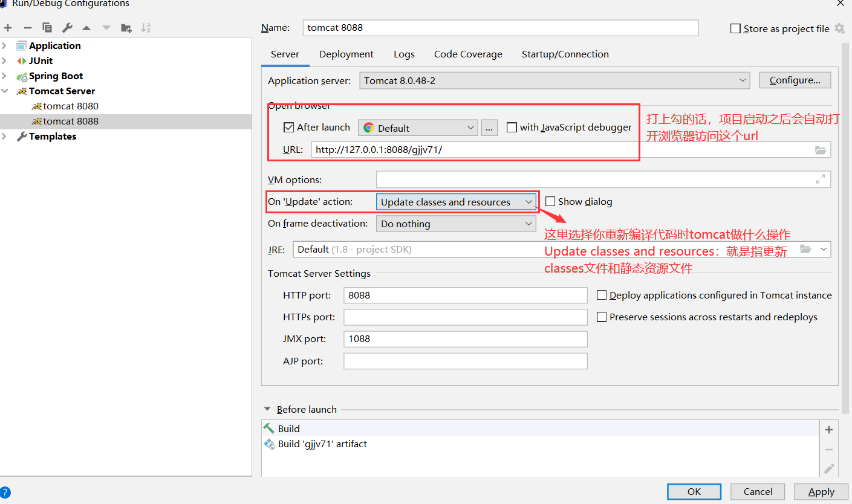Image resolution: width=852 pixels, height=504 pixels.
Task: Click the Apply button
Action: pyautogui.click(x=821, y=491)
